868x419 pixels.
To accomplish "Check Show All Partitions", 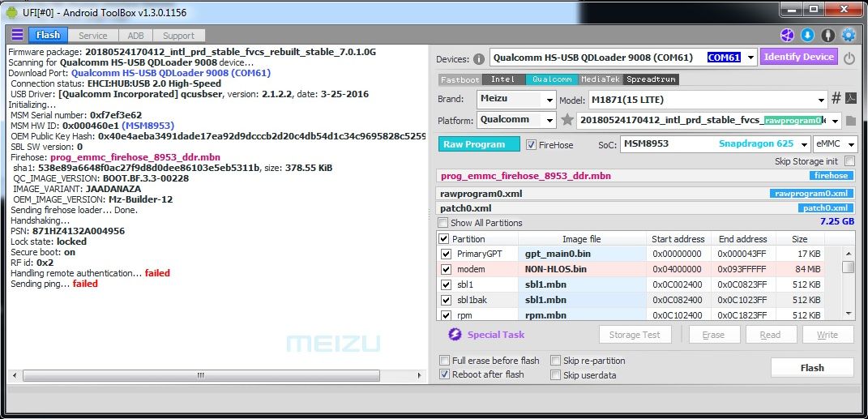I will tap(443, 223).
